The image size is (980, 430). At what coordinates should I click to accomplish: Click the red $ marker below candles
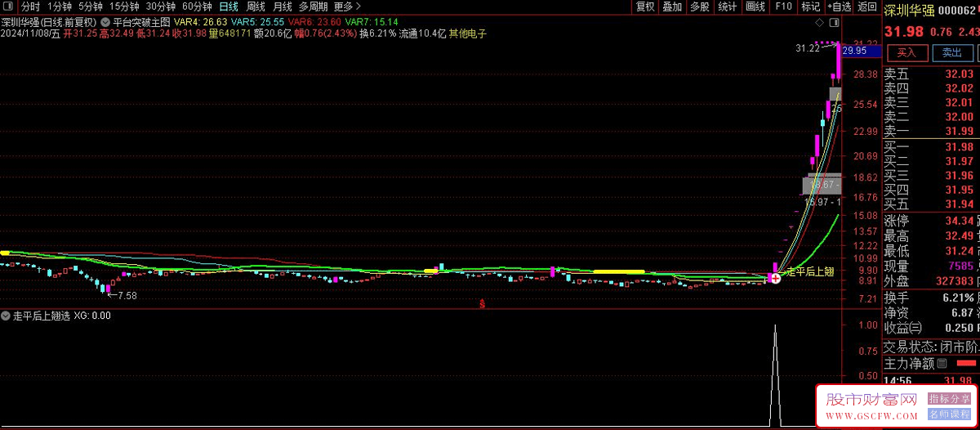coord(482,305)
